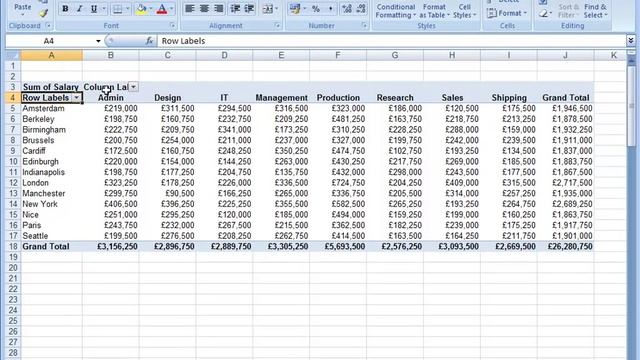Viewport: 640px width, 360px height.
Task: Open the Name Box dropdown arrow
Action: click(98, 41)
